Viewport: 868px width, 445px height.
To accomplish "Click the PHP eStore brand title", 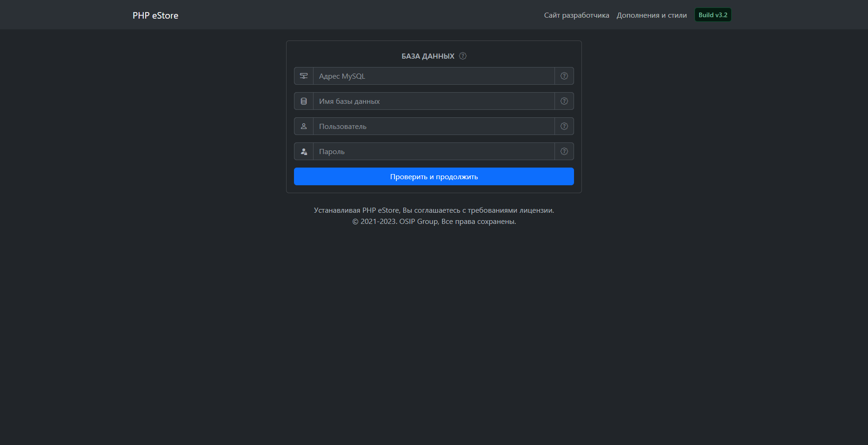I will tap(155, 15).
